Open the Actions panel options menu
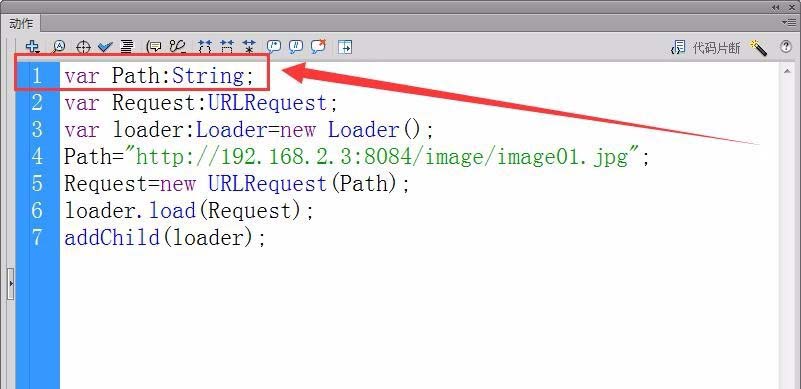The width and height of the screenshot is (801, 389). pyautogui.click(x=788, y=22)
